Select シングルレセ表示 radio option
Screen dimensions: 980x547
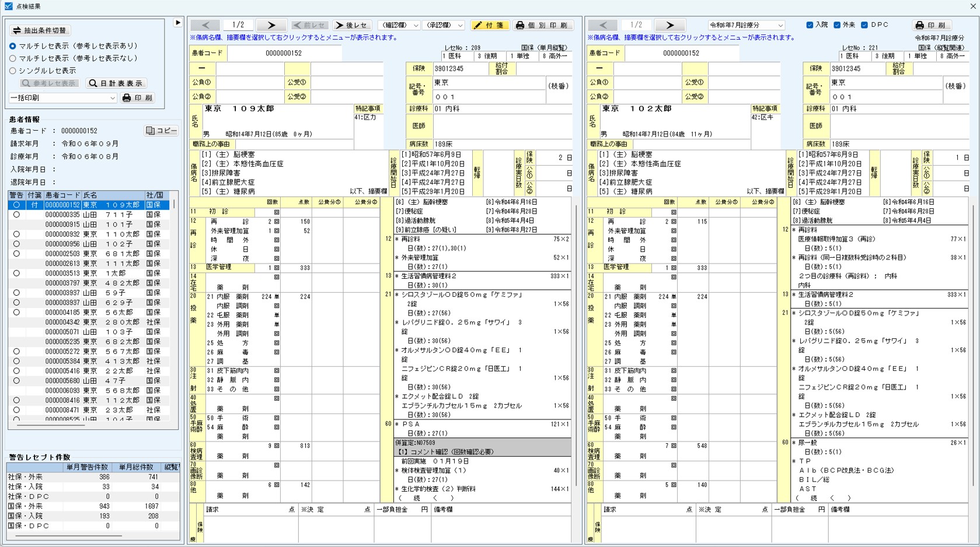coord(13,71)
